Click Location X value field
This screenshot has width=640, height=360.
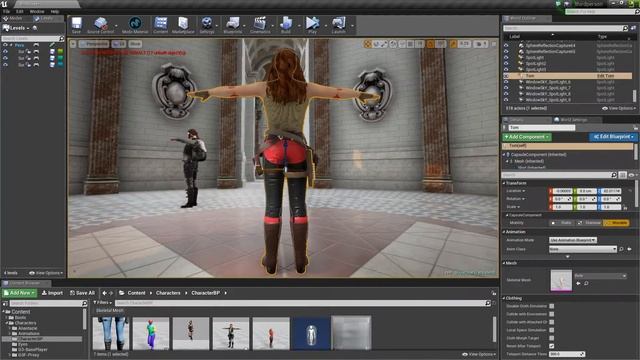(562, 191)
